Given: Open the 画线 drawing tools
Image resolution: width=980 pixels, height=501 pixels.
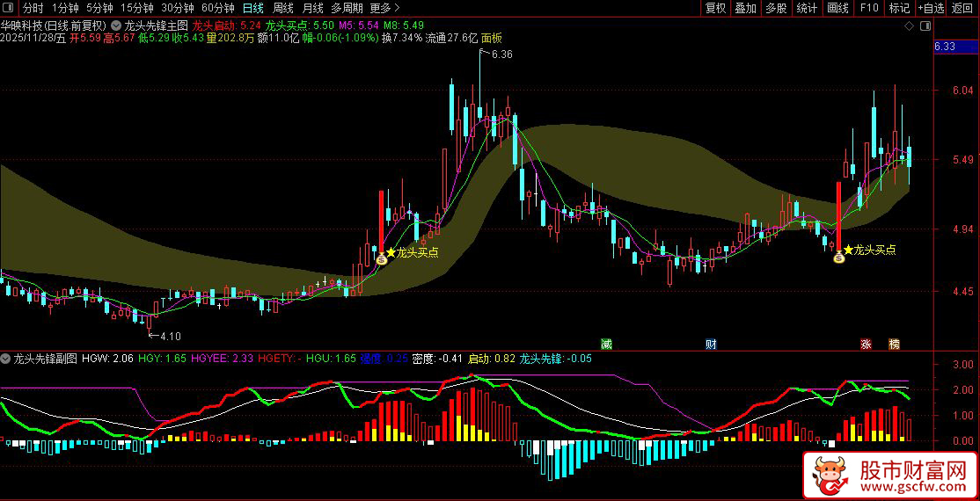Looking at the screenshot, I should pyautogui.click(x=837, y=8).
